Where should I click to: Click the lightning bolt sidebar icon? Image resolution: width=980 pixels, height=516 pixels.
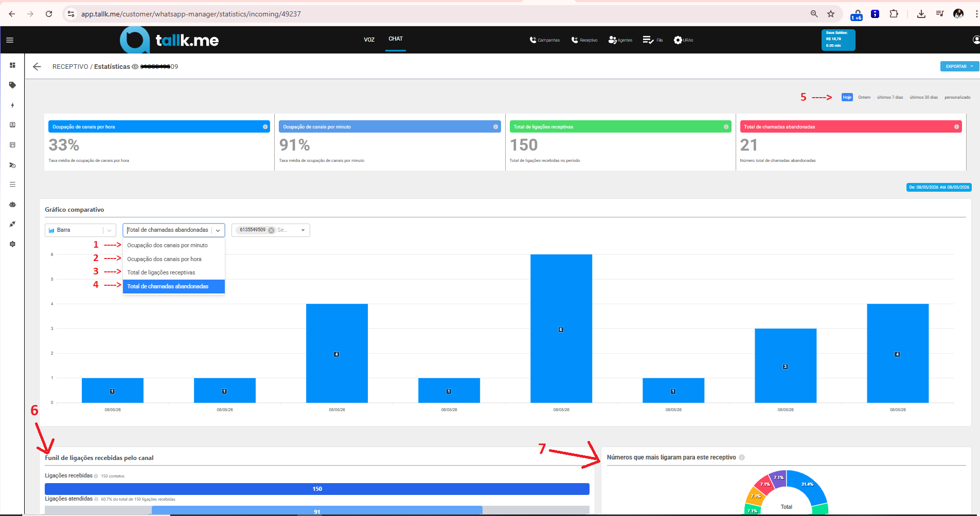[12, 105]
